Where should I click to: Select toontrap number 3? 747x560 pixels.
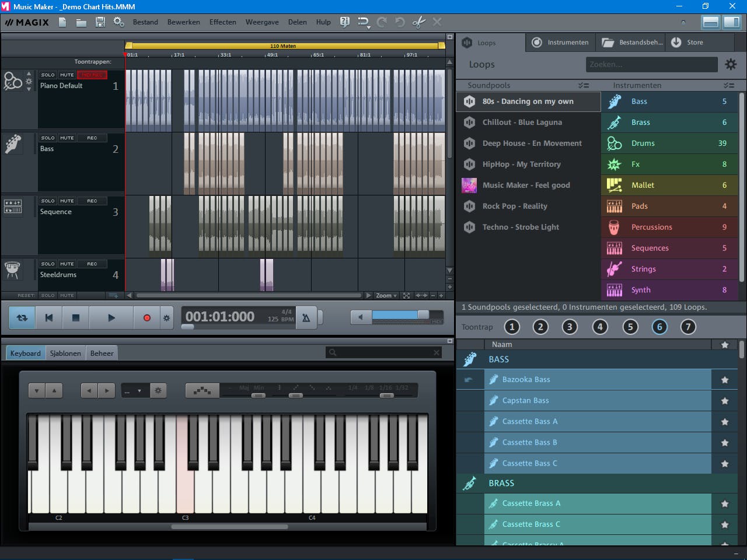570,327
